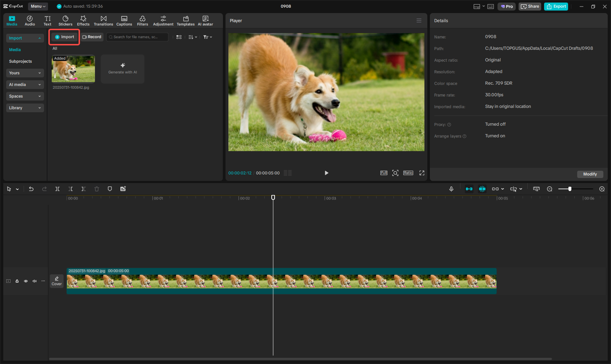611x364 pixels.
Task: Click the timeline zoom slider handle
Action: pos(570,189)
